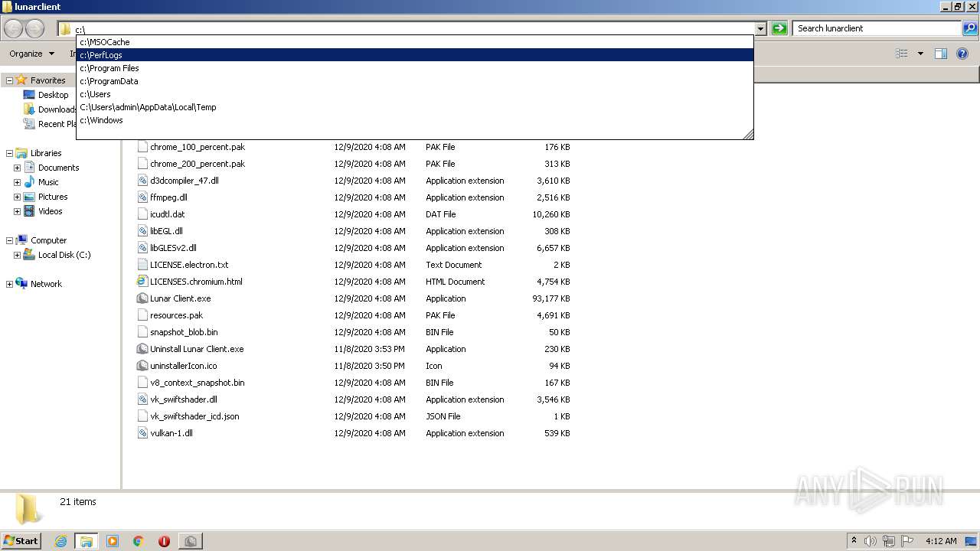This screenshot has height=551, width=980.
Task: Select the v8_context_snapshot.bin file
Action: 198,383
